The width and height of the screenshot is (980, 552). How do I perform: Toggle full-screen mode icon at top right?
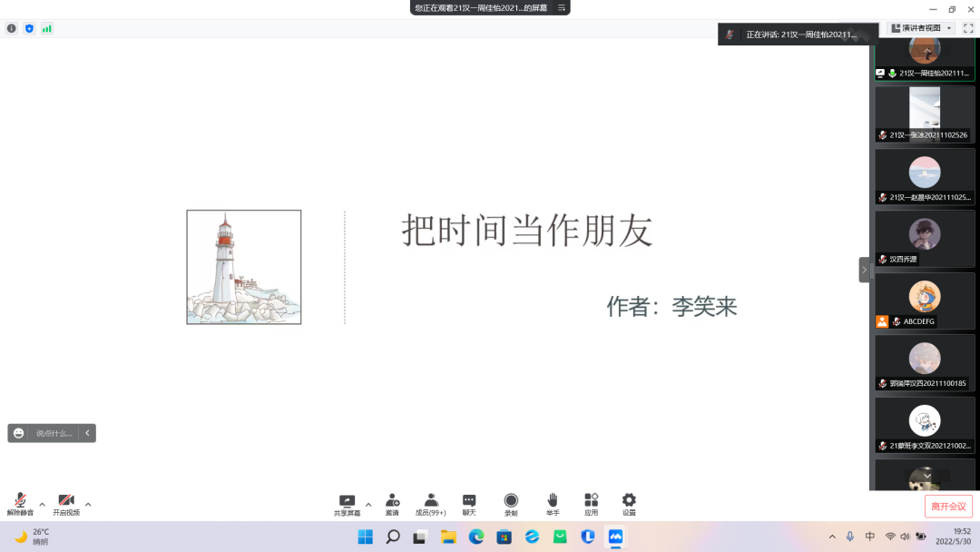[967, 28]
